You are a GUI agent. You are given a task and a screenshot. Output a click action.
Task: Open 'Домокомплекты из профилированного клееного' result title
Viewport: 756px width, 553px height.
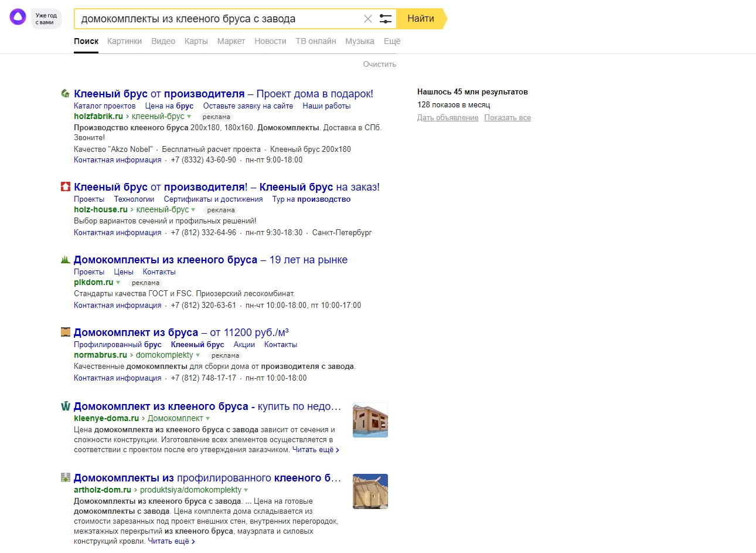click(207, 478)
